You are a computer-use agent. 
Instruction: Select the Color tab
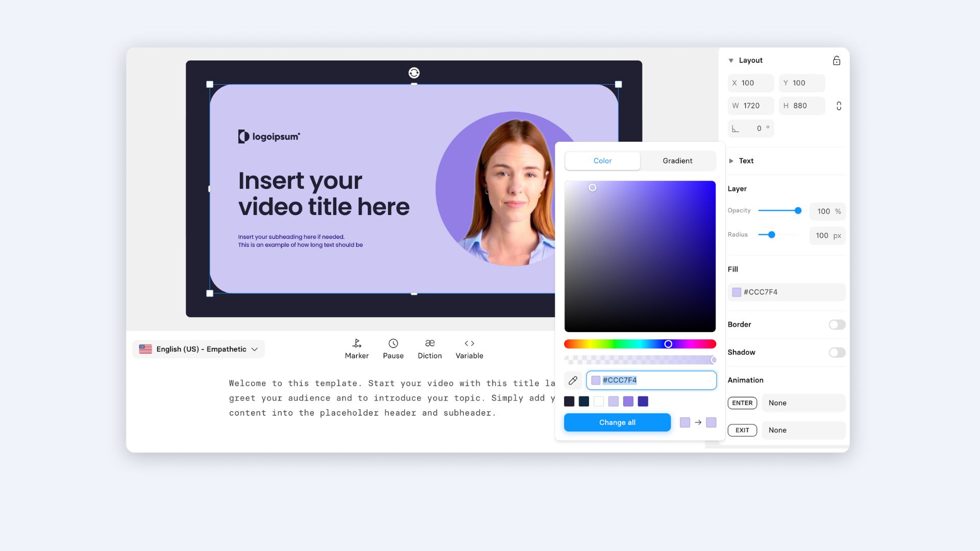pyautogui.click(x=602, y=161)
